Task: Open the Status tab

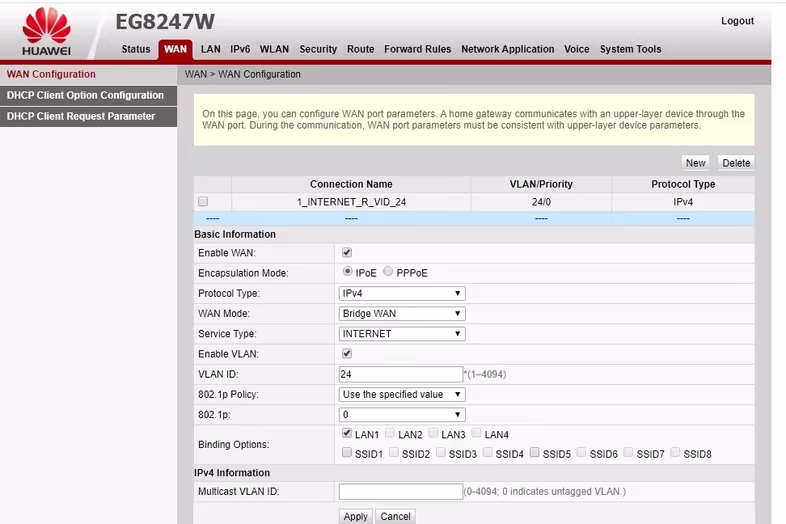Action: 136,49
